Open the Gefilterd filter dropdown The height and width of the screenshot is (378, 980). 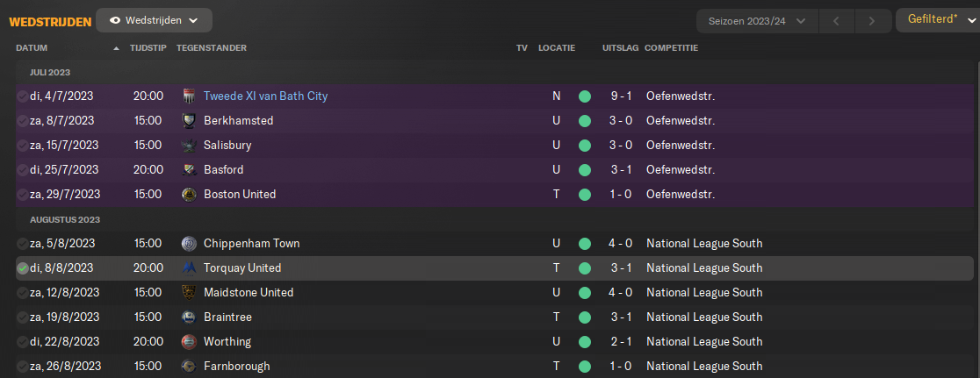coord(938,20)
